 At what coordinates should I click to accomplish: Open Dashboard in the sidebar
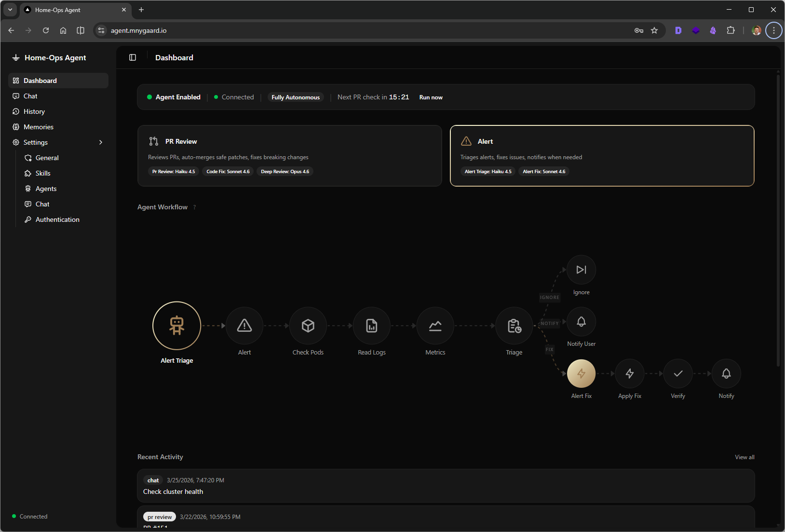click(x=58, y=81)
